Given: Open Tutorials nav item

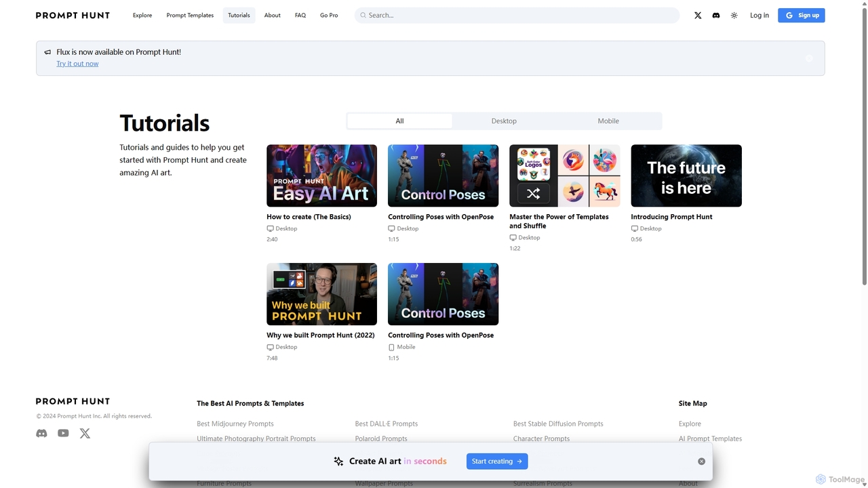Looking at the screenshot, I should (x=239, y=15).
